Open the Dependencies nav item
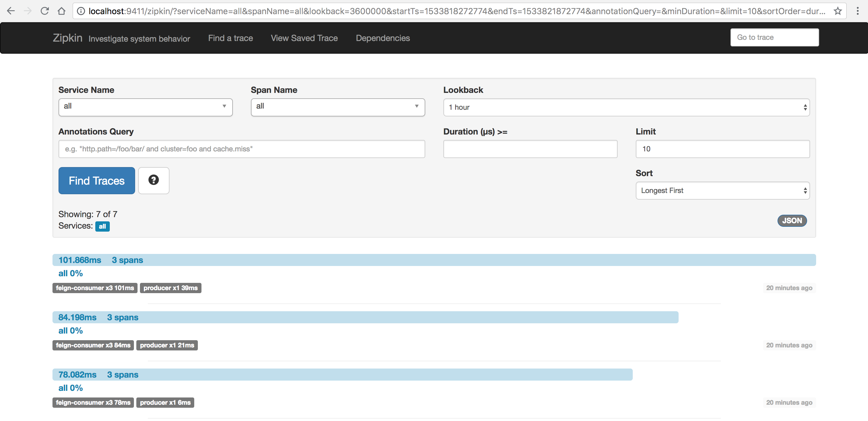 [383, 38]
